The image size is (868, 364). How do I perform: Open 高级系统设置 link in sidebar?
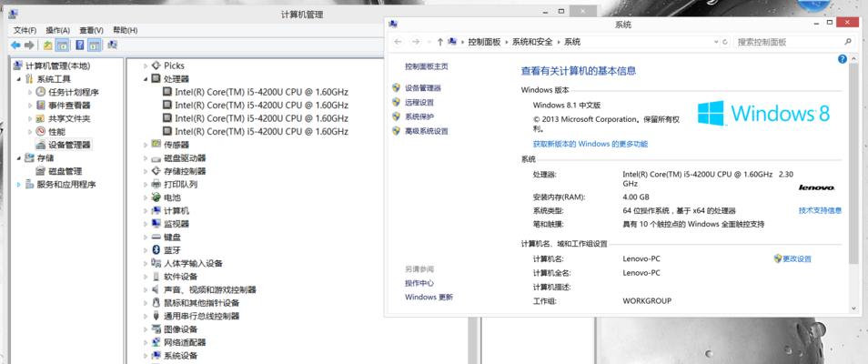point(426,131)
